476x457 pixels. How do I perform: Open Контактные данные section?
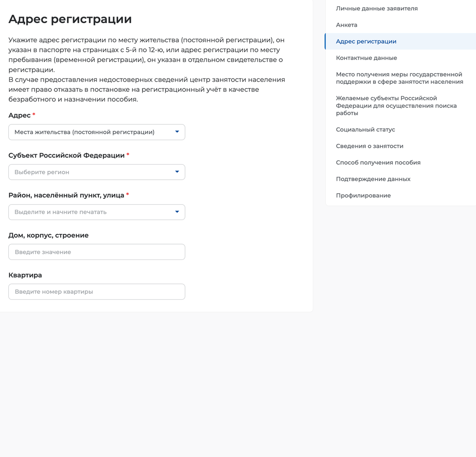click(366, 58)
